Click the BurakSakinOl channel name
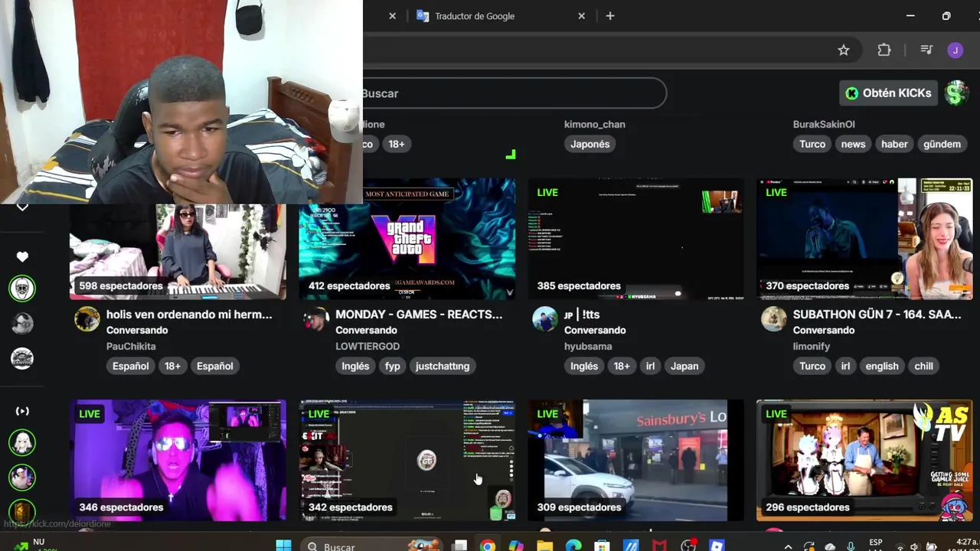980x551 pixels. (x=824, y=124)
